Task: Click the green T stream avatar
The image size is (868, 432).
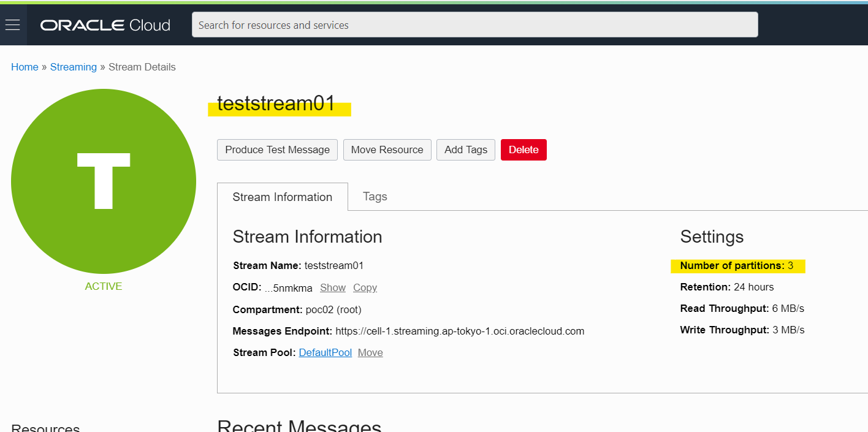Action: 104,181
